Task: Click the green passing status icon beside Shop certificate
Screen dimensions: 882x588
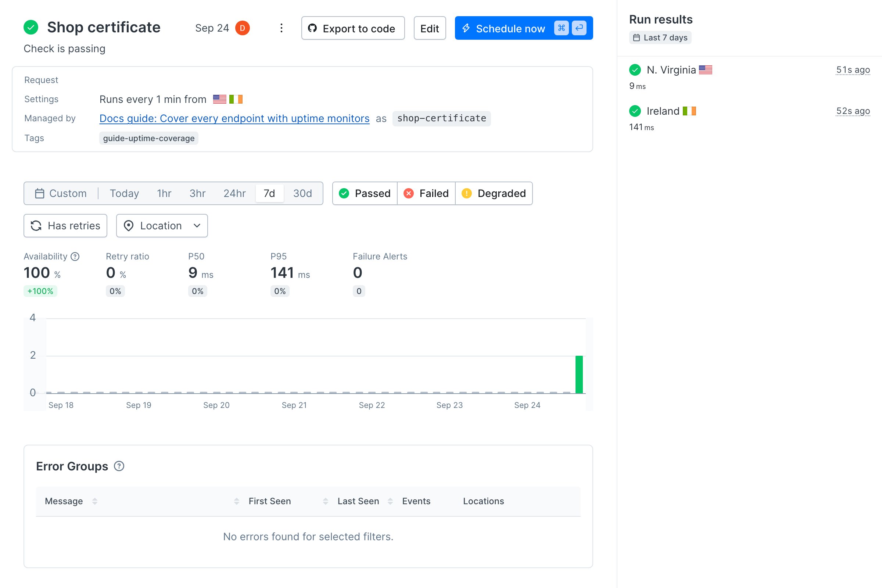Action: 31,27
